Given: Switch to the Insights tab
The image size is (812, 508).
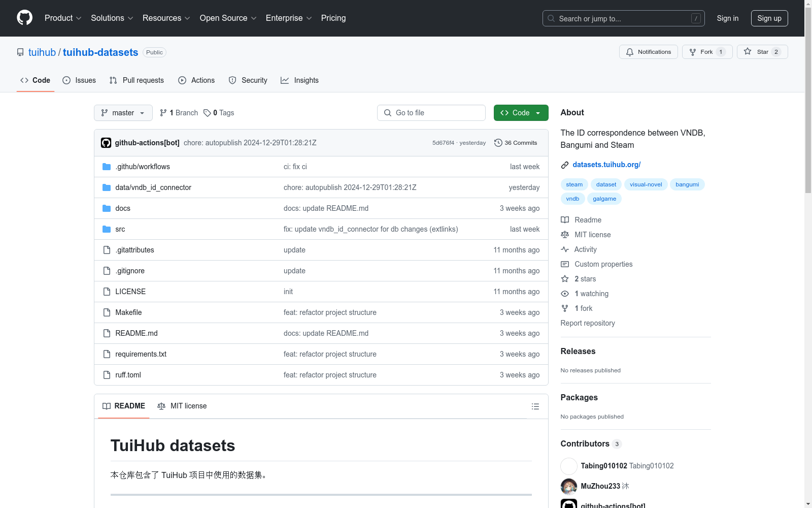Looking at the screenshot, I should click(x=299, y=80).
